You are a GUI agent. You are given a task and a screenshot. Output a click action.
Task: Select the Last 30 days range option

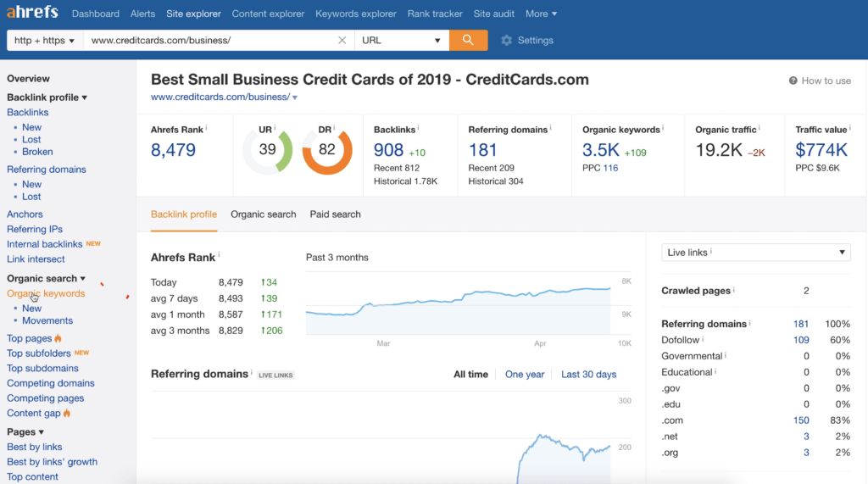(x=588, y=375)
